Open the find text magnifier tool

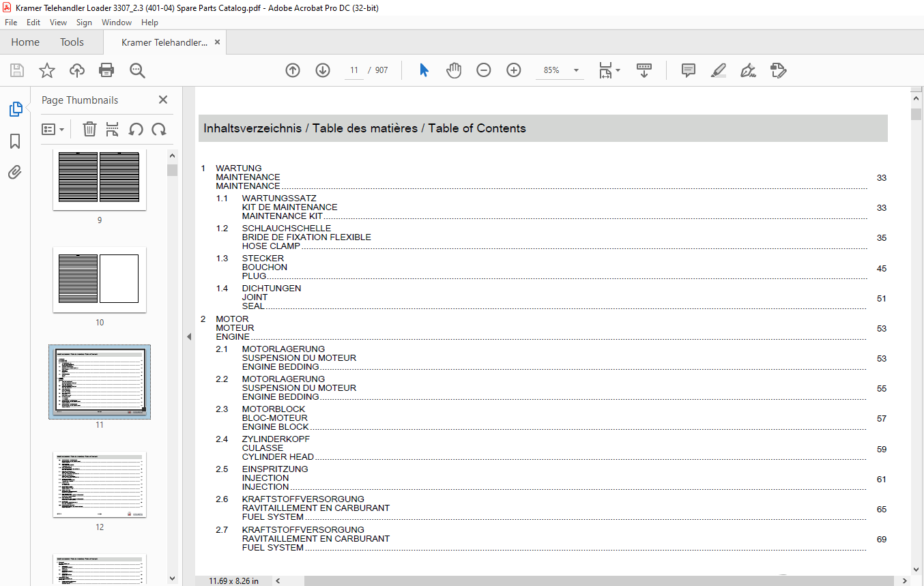coord(137,70)
